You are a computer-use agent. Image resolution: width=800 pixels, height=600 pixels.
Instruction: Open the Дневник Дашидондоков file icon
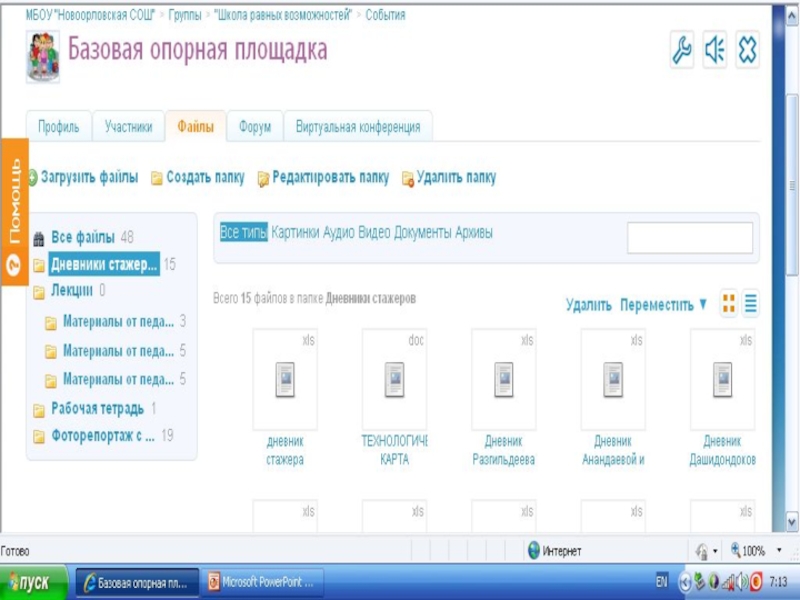tap(722, 379)
